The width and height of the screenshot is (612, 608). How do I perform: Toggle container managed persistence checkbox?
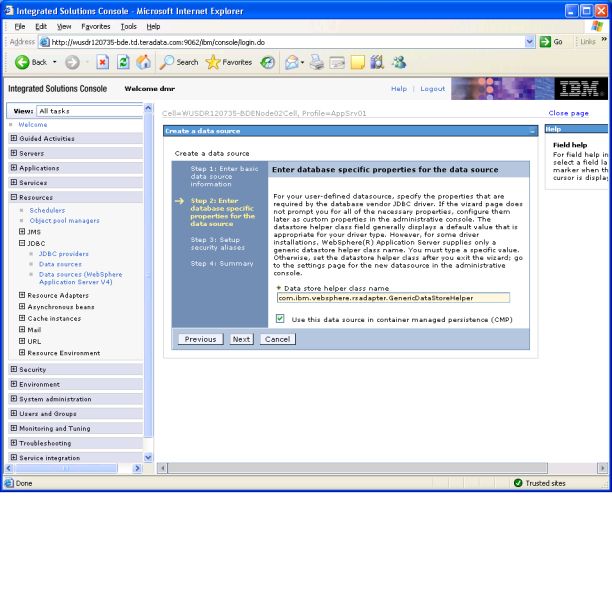point(280,318)
